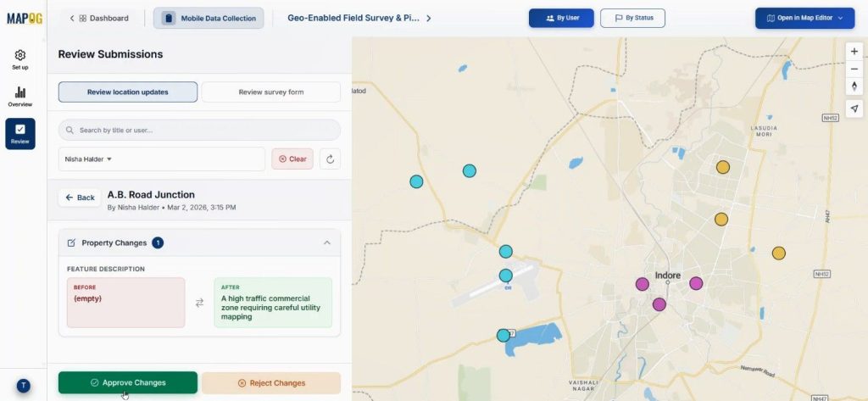Select the cyan marker above the airport
Image resolution: width=868 pixels, height=401 pixels.
pyautogui.click(x=506, y=252)
